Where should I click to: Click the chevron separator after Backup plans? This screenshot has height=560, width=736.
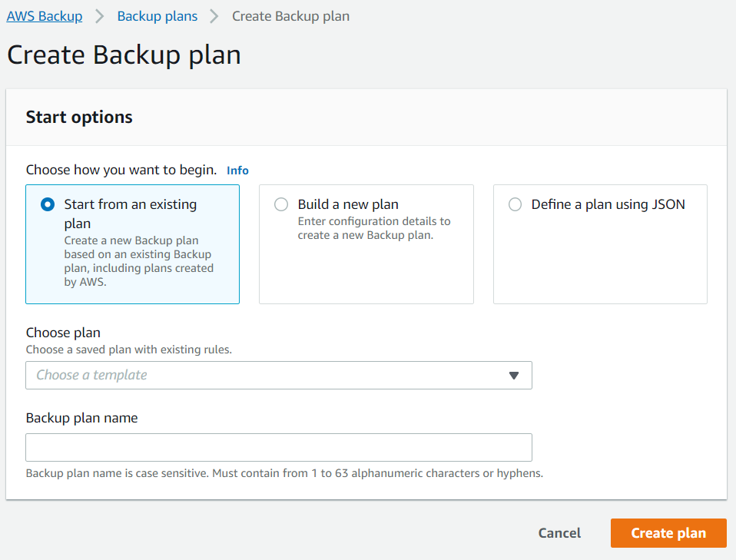click(x=214, y=16)
